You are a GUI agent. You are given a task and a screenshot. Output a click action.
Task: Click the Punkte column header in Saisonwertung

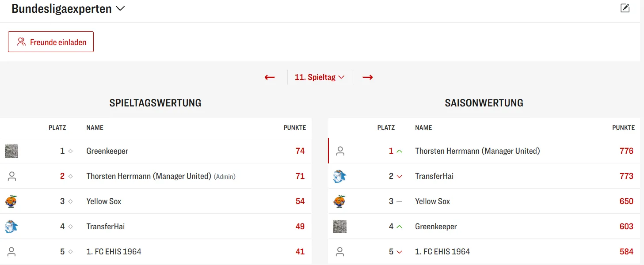(x=623, y=128)
